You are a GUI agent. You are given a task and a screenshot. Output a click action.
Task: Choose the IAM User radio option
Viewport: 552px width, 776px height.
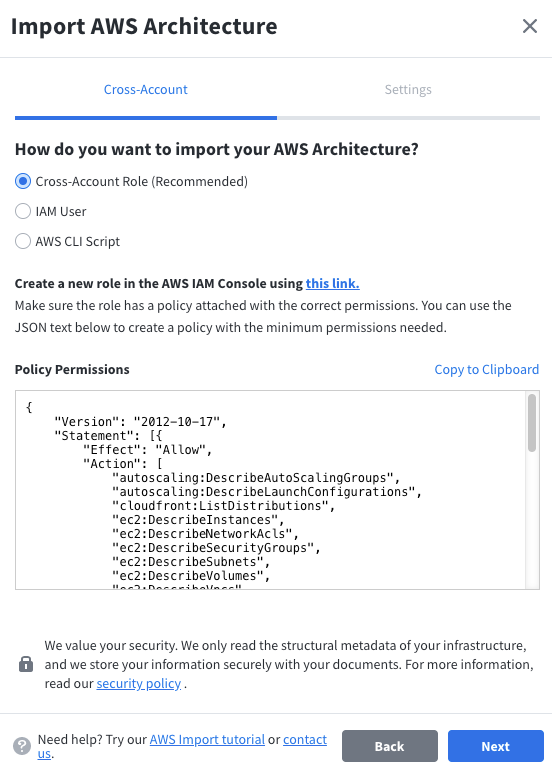pos(23,211)
